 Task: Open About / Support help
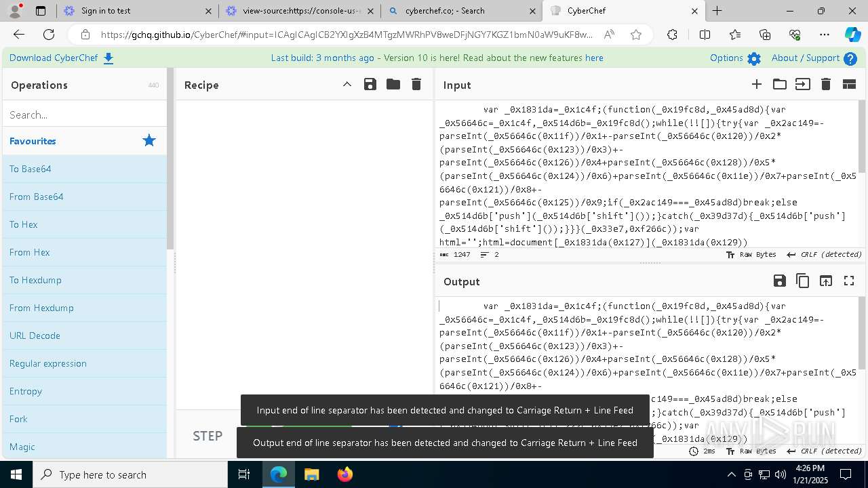tap(814, 58)
